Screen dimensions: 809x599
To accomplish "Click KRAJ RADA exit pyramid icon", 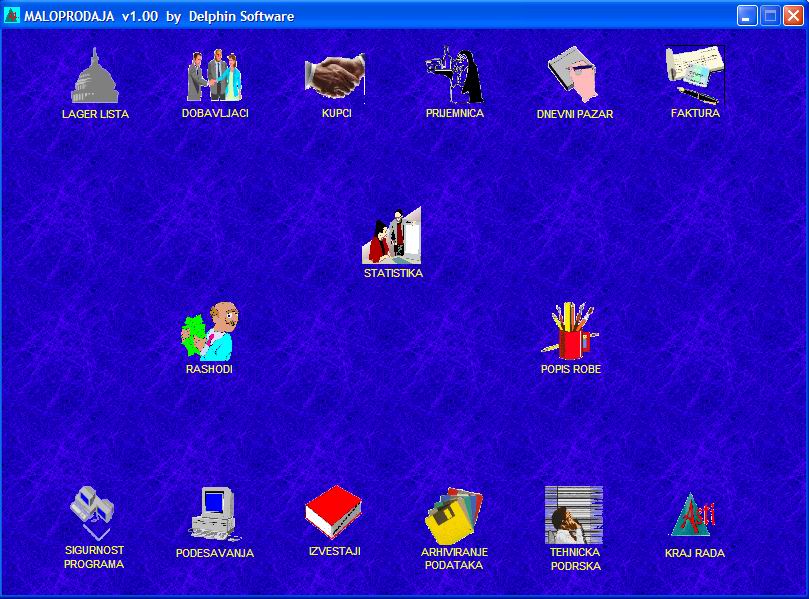I will (694, 515).
